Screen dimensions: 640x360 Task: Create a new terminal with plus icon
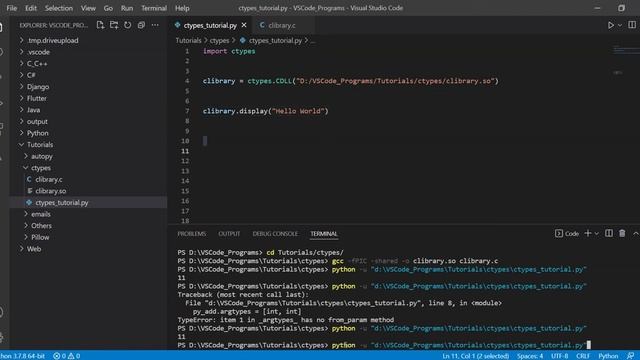[x=588, y=233]
